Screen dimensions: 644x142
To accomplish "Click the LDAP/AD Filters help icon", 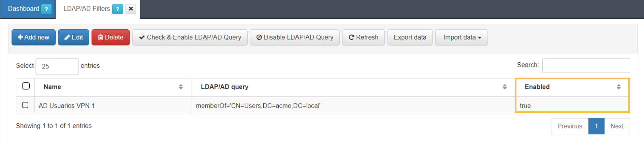I will point(117,9).
